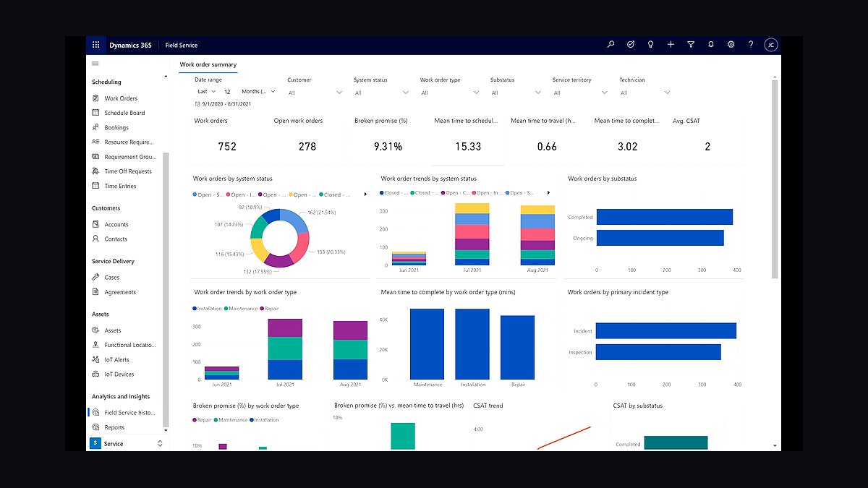Open the task flow checkmark circle icon
This screenshot has width=868, height=488.
pos(631,45)
